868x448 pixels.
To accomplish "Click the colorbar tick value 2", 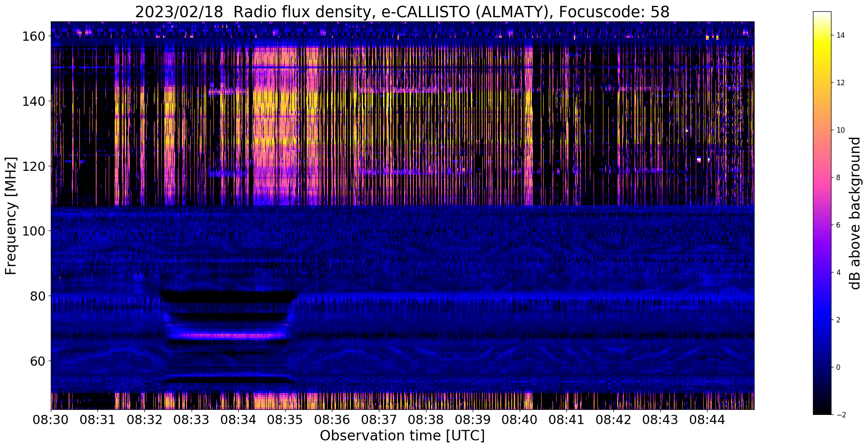I will coord(838,320).
